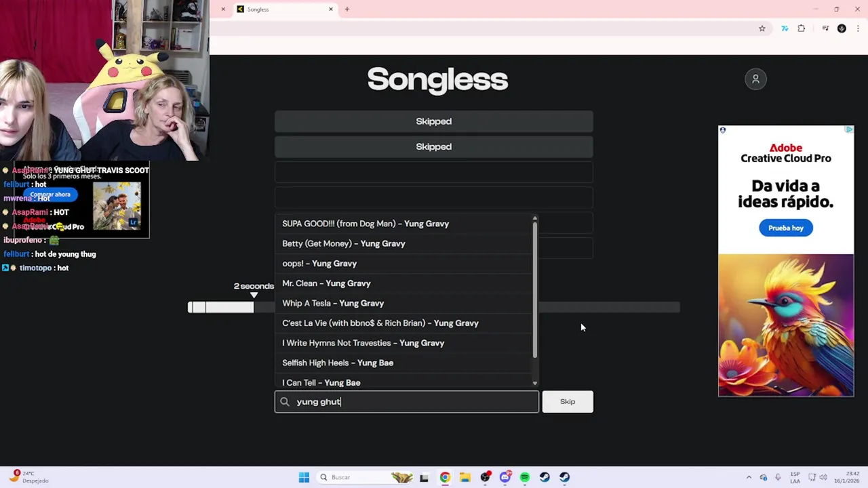868x488 pixels.
Task: Open Spotify from the taskbar
Action: 525,477
